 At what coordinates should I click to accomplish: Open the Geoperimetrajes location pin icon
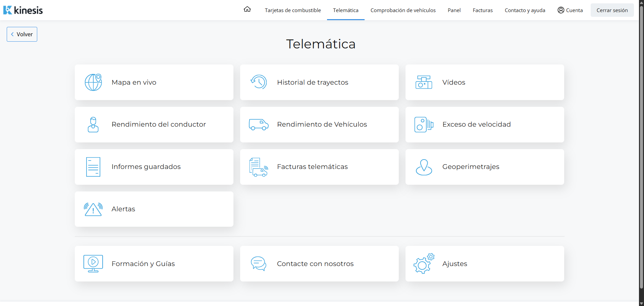(x=424, y=167)
